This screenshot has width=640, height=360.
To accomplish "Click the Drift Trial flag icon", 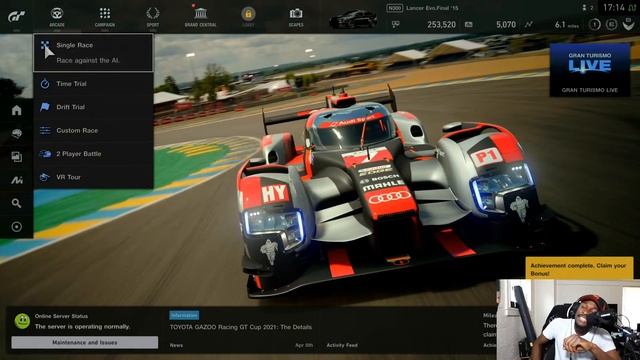I will pyautogui.click(x=45, y=107).
